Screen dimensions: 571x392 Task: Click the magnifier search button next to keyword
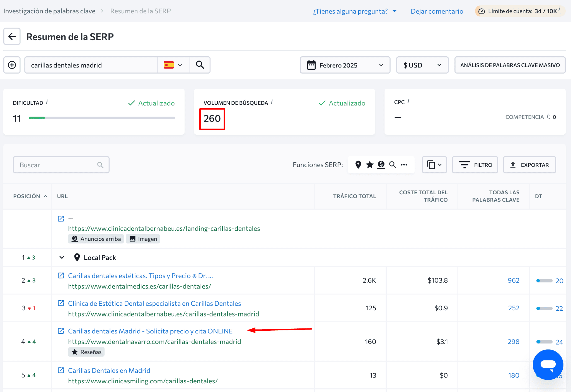coord(200,65)
